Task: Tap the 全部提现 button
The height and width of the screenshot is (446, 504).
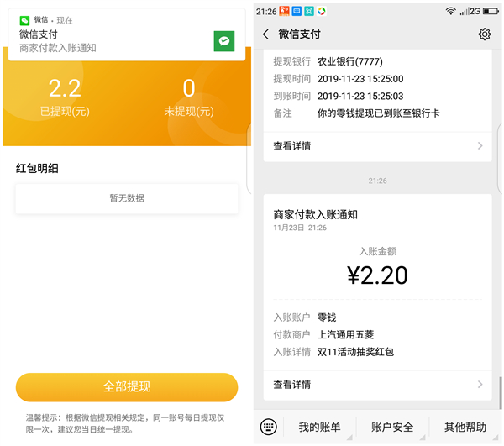Action: click(127, 387)
